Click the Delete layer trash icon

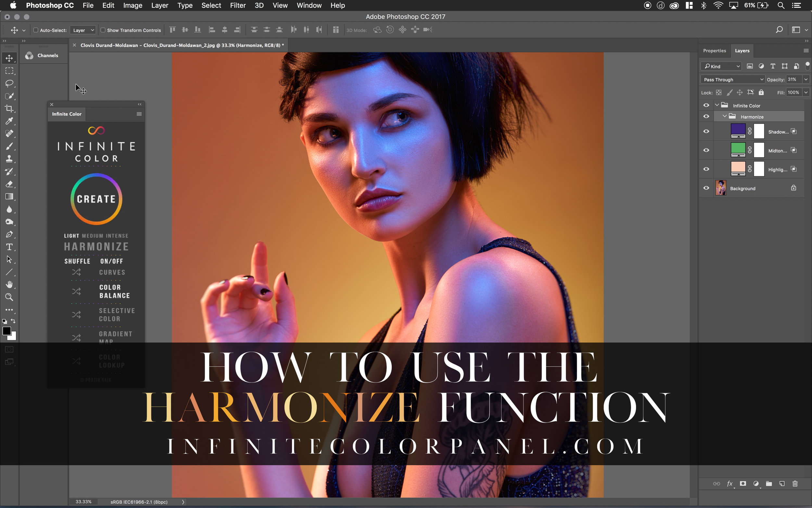coord(795,484)
